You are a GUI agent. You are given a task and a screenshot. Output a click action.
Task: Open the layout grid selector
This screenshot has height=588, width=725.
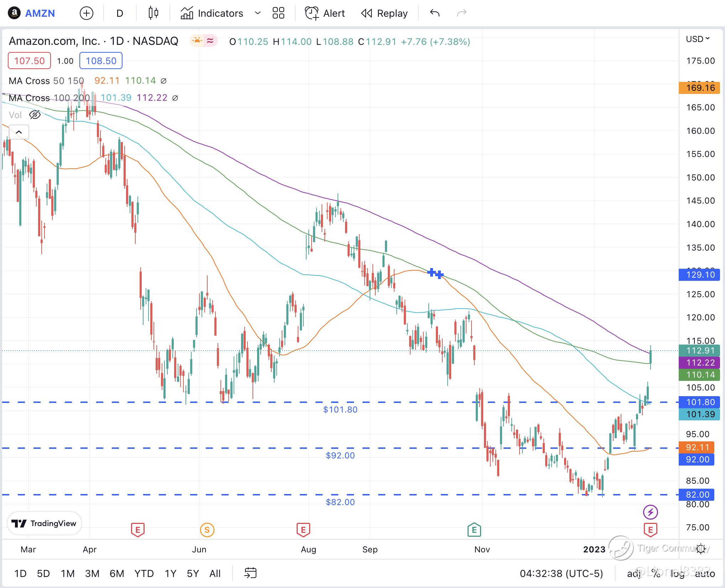[x=278, y=13]
